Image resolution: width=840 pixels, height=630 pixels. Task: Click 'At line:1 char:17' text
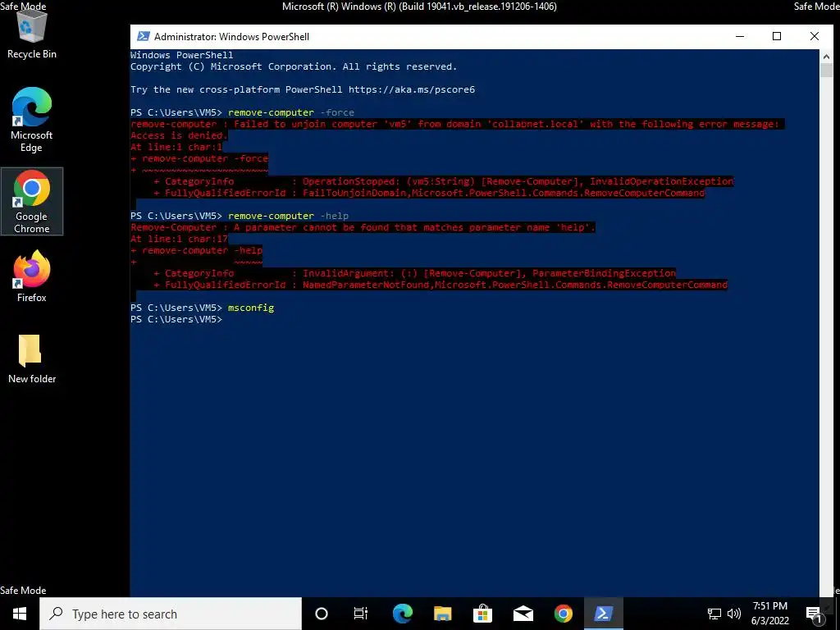180,239
